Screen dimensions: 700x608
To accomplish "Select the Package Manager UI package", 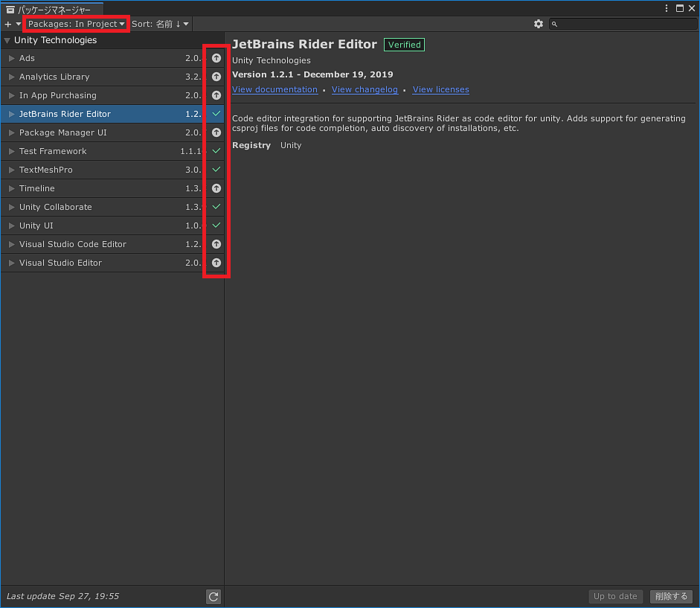I will click(x=112, y=132).
